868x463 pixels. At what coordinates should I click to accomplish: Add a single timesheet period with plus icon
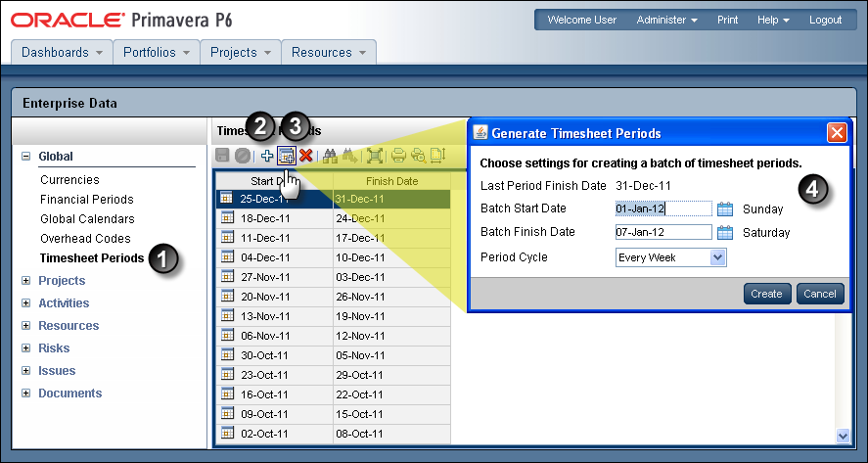tap(267, 157)
